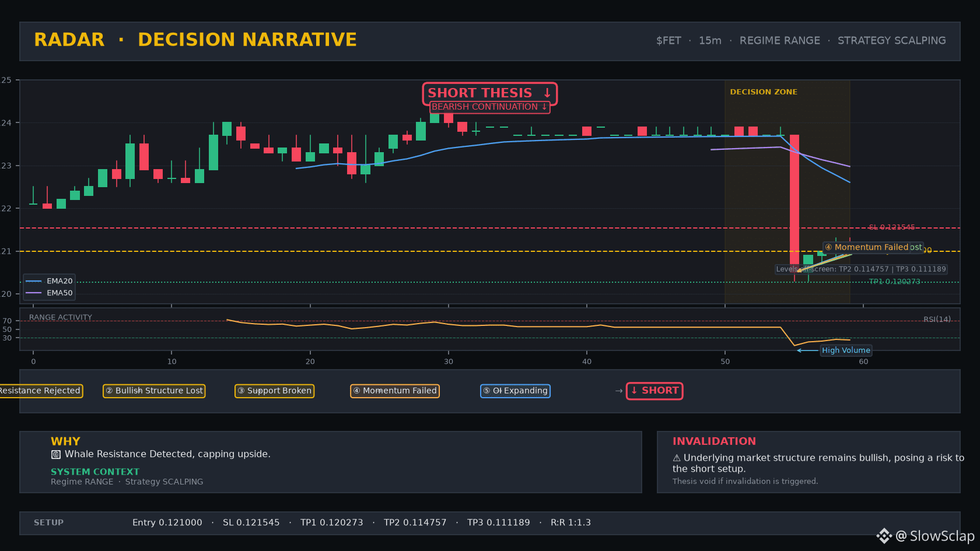This screenshot has height=551, width=980.
Task: Select the EMA20 legend entry
Action: (49, 281)
